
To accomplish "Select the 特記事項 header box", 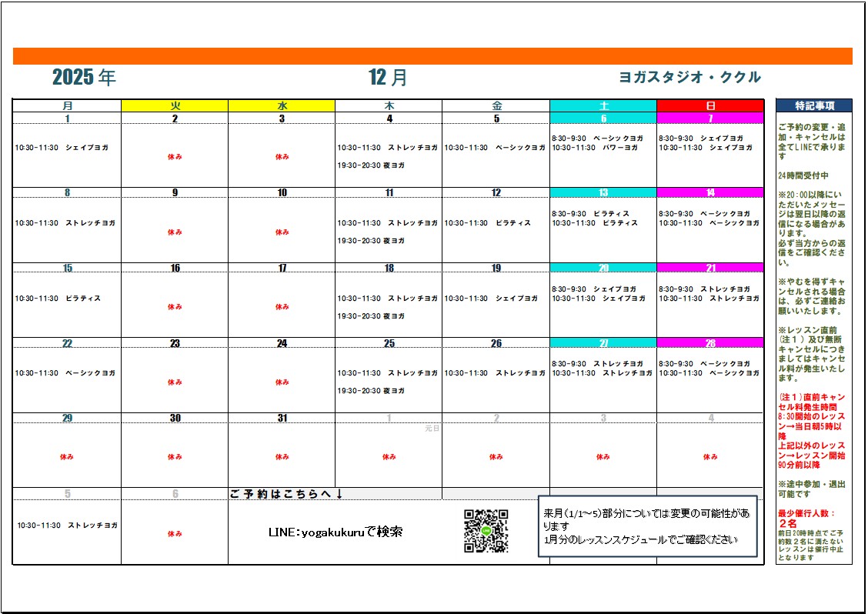I will [x=814, y=105].
